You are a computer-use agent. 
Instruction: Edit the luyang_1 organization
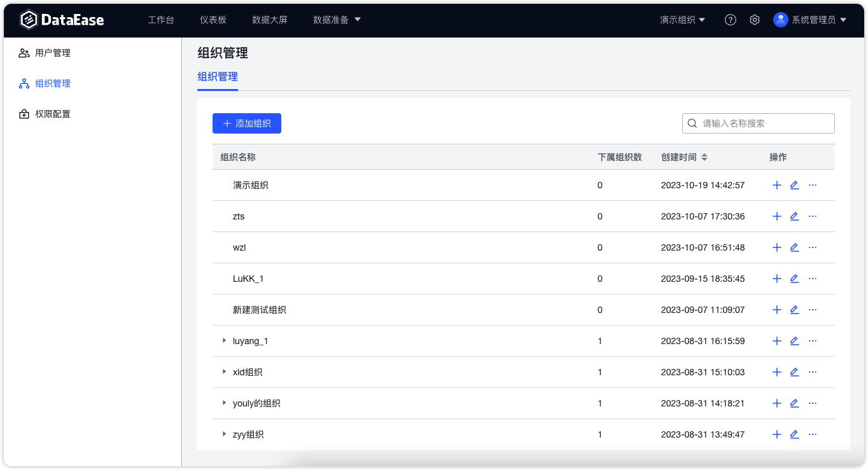click(794, 341)
